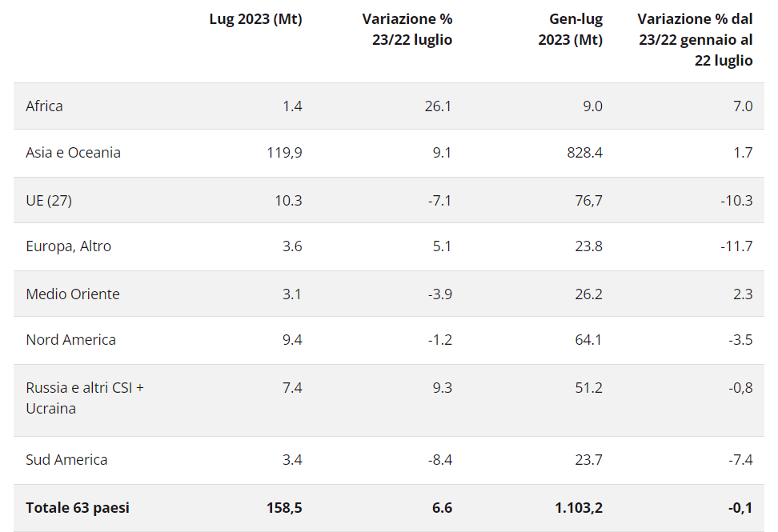Select the gennaio al 22 luglio variation header
Screen dimensions: 778x532
click(x=695, y=40)
